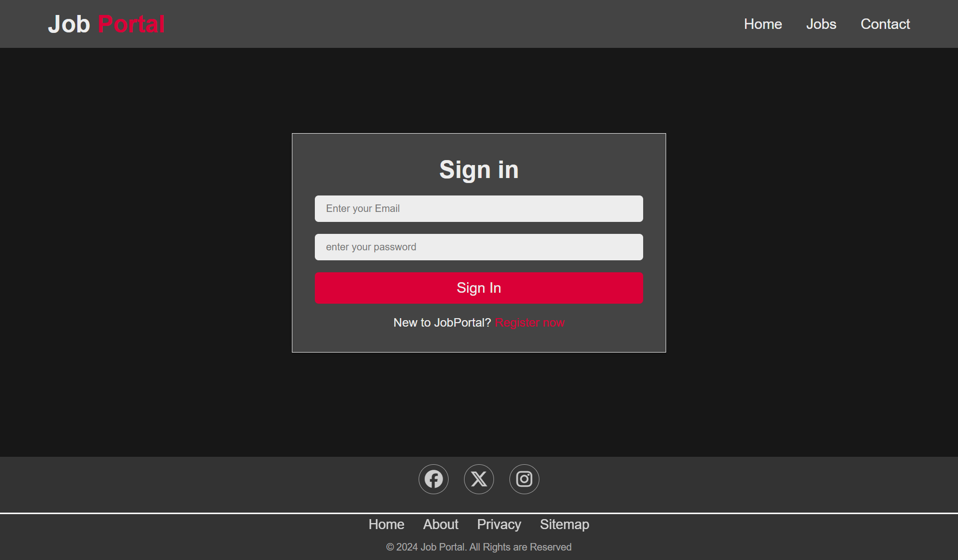Click the Instagram social media icon
The height and width of the screenshot is (560, 958).
524,479
